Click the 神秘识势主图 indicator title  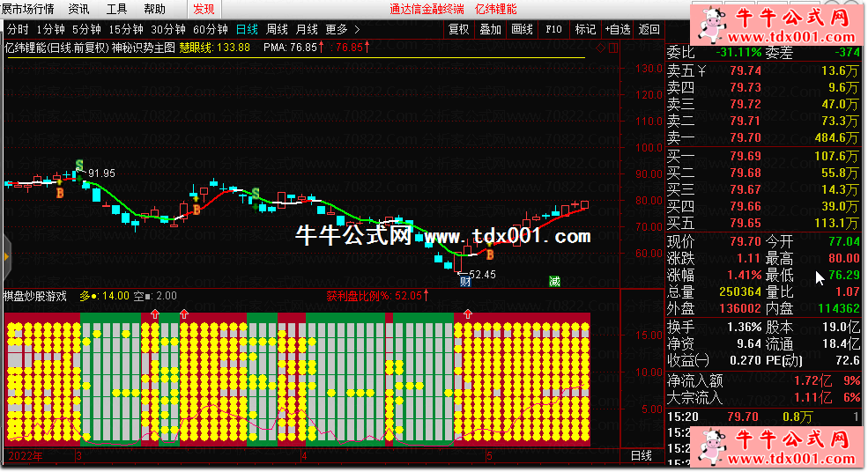coord(144,48)
